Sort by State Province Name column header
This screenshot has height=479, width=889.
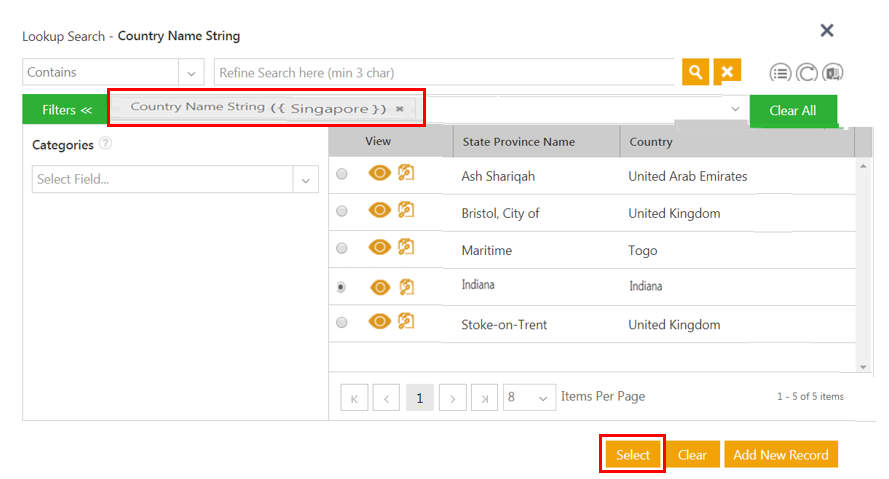(519, 142)
